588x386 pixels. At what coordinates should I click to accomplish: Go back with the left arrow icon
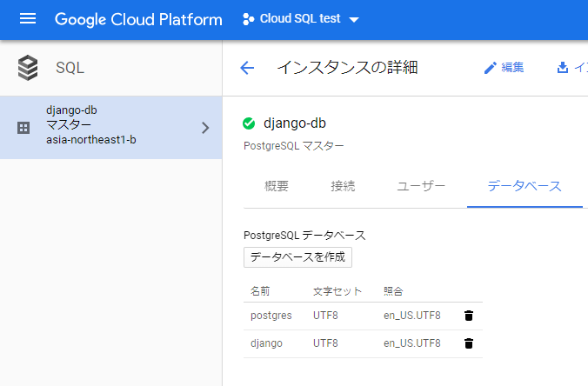pos(247,68)
